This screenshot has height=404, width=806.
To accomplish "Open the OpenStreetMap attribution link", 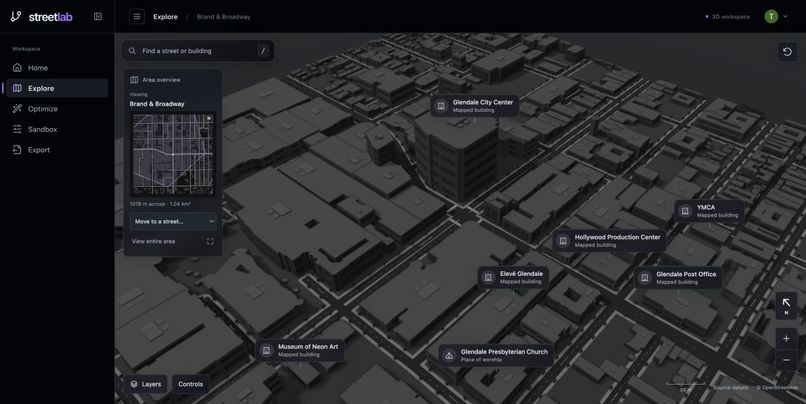I will click(777, 388).
